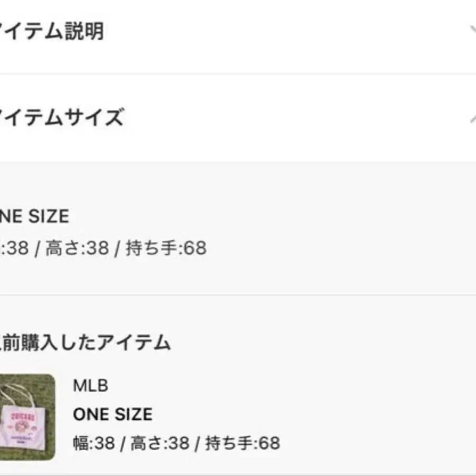
Task: Select ONE SIZE in the gray size panel
Action: pos(35,216)
